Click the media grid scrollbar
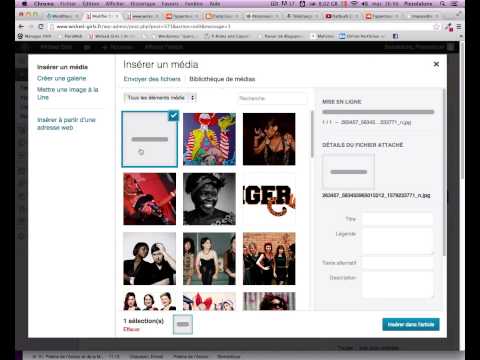This screenshot has width=480, height=360. point(312,134)
